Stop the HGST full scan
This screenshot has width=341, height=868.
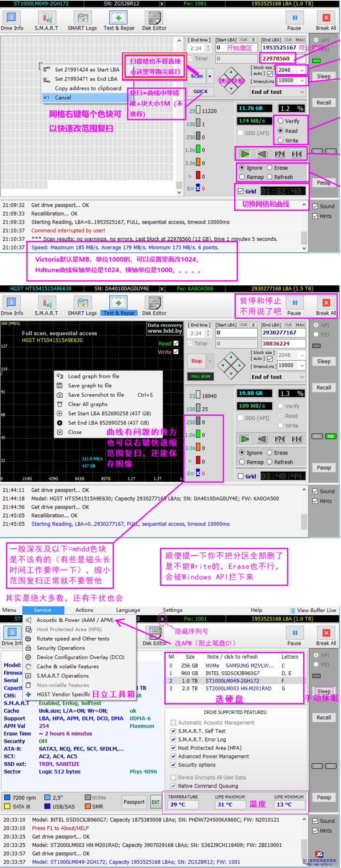click(x=196, y=361)
